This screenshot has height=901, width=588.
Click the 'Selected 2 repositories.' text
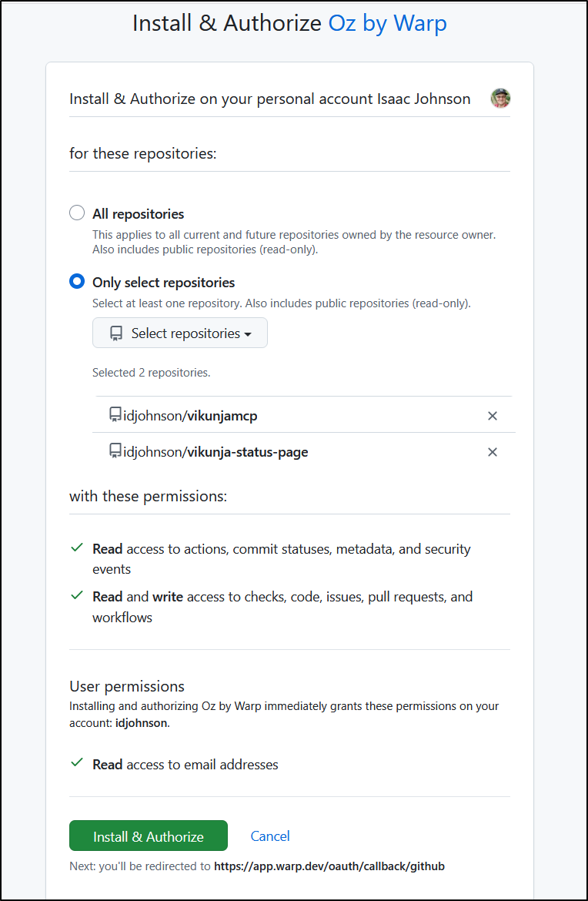click(152, 373)
